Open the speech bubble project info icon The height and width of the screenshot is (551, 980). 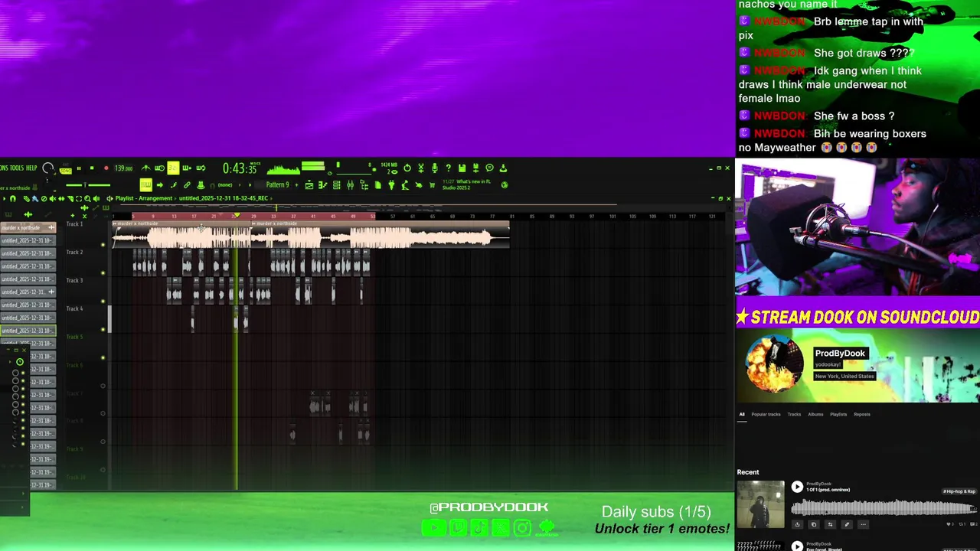[489, 168]
